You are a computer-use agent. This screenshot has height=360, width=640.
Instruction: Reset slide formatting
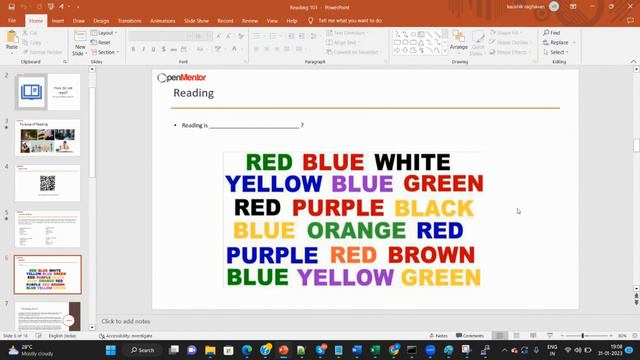coord(101,42)
